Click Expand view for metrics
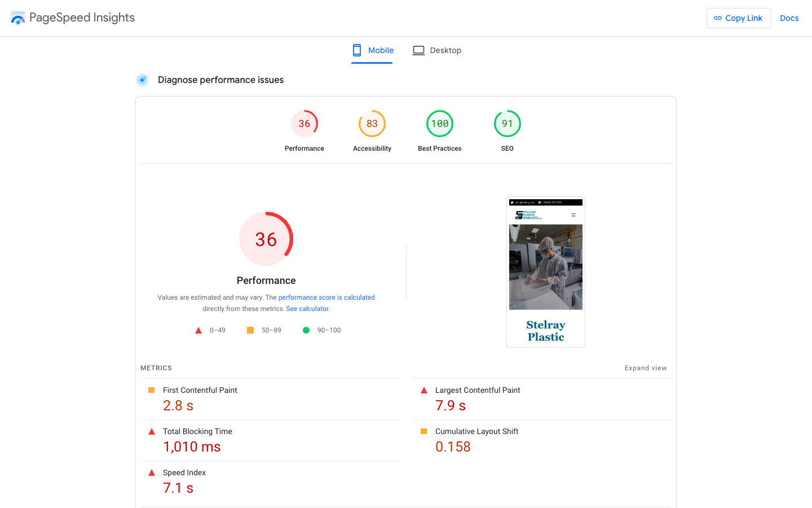Image resolution: width=812 pixels, height=508 pixels. tap(646, 368)
